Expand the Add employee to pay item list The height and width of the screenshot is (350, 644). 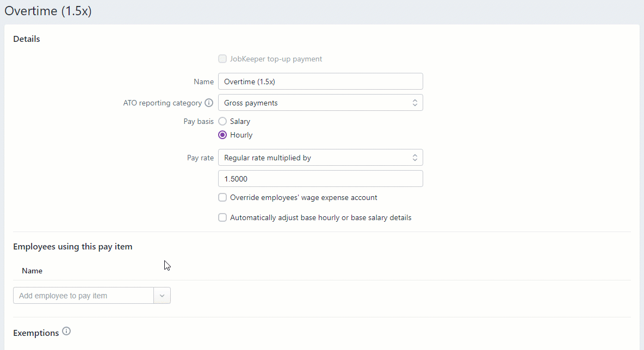coord(162,296)
